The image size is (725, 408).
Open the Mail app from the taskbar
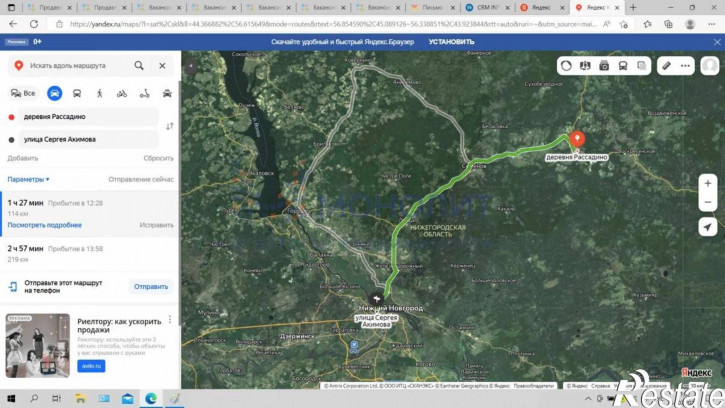128,398
